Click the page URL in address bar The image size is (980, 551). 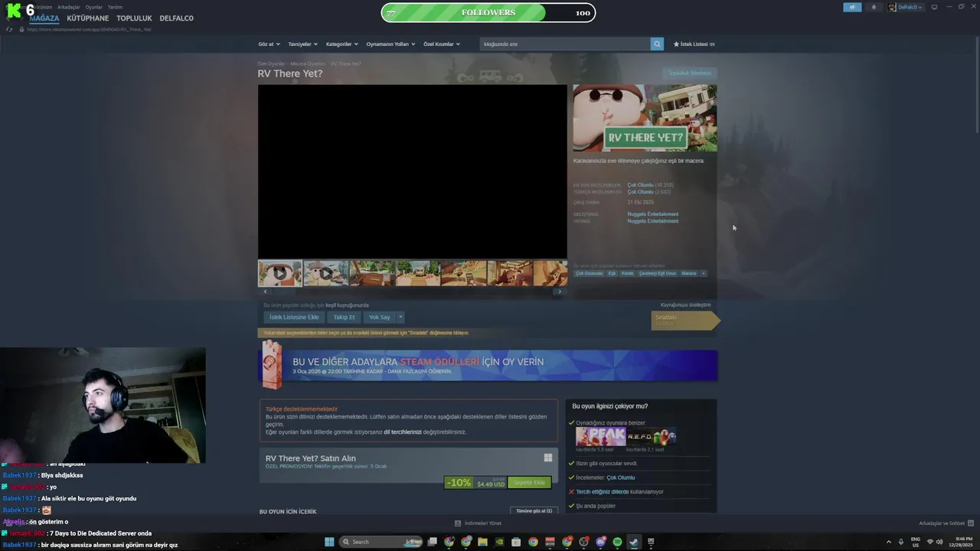(x=89, y=29)
